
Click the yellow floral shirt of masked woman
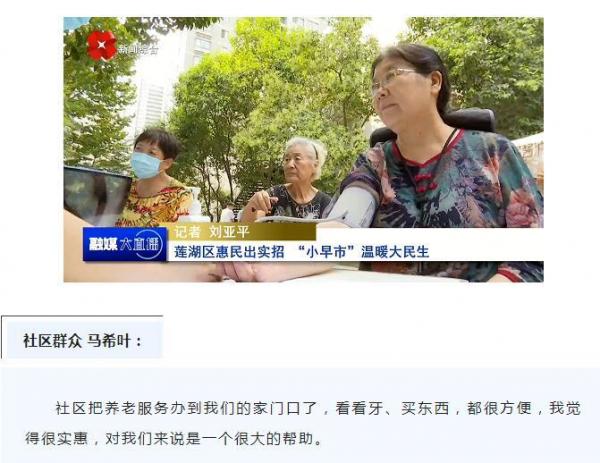click(155, 205)
